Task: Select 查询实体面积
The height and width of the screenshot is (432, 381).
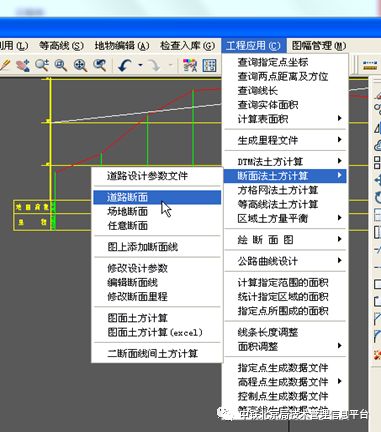Action: pyautogui.click(x=285, y=105)
